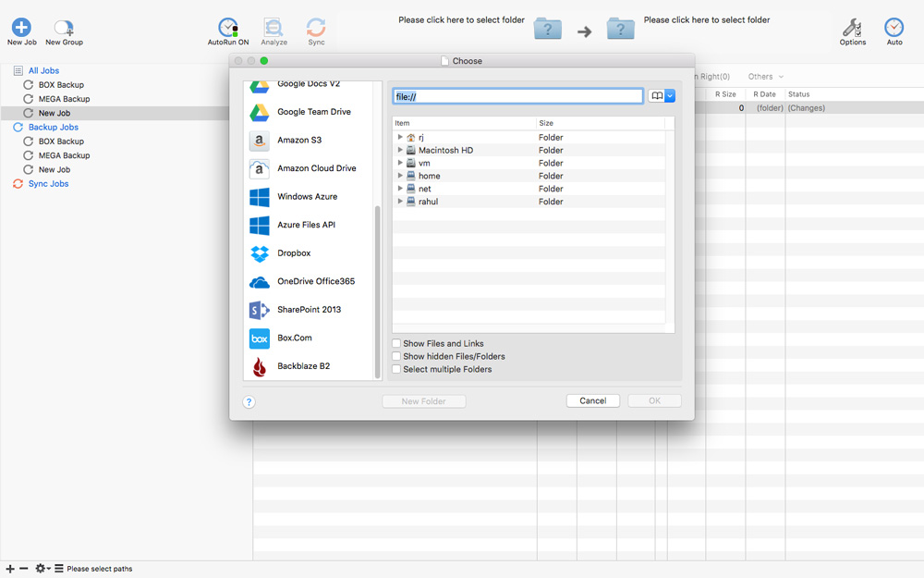
Task: Click the right 'Please click here to select folder' text
Action: pyautogui.click(x=707, y=20)
